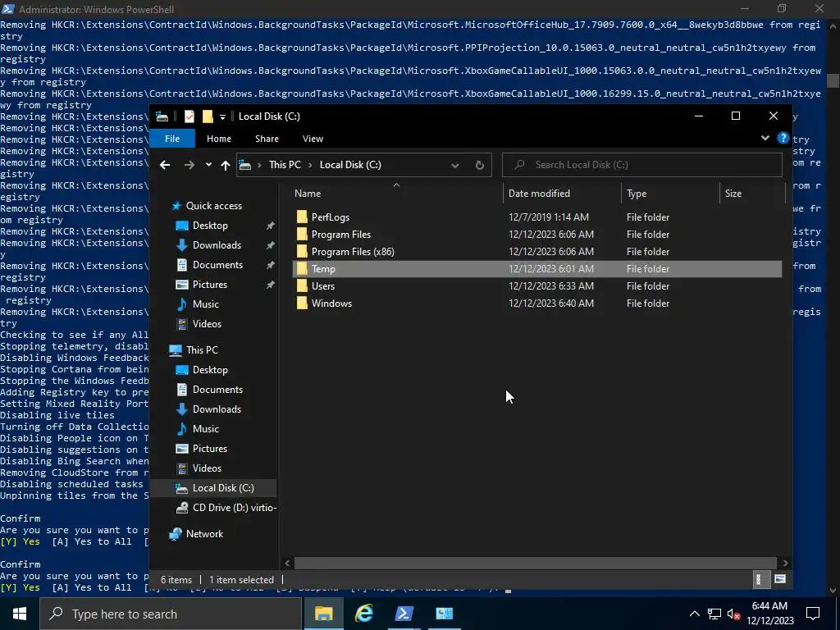Screen dimensions: 840x630
Task: Click Local Disk (C:) breadcrumb in address bar
Action: click(x=350, y=165)
